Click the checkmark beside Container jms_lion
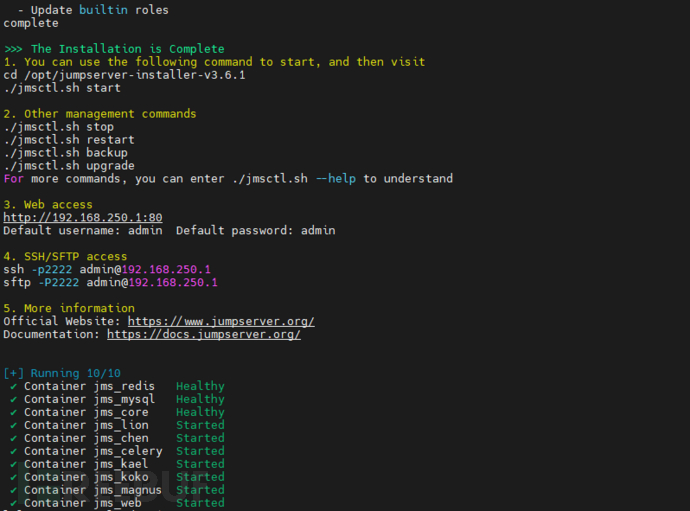 tap(14, 425)
